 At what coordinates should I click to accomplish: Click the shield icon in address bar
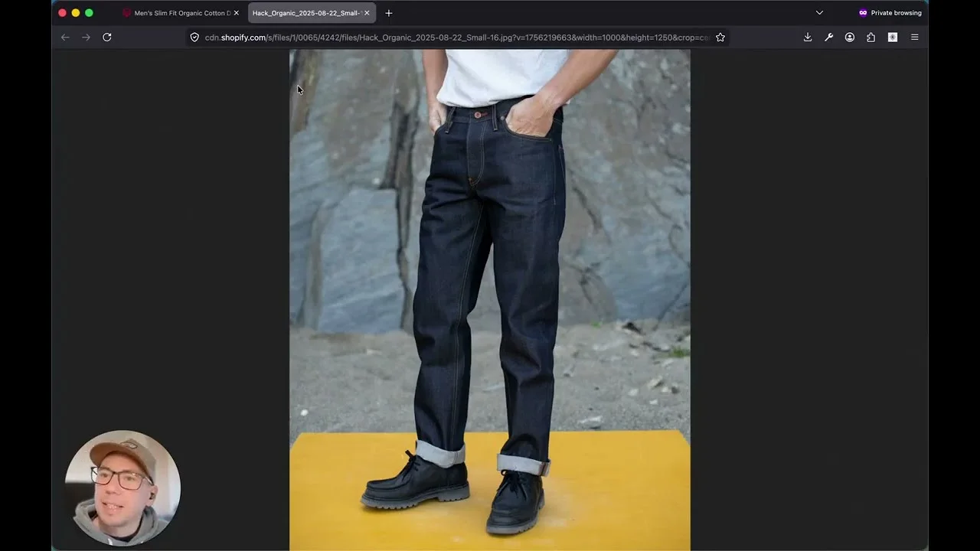pos(194,37)
